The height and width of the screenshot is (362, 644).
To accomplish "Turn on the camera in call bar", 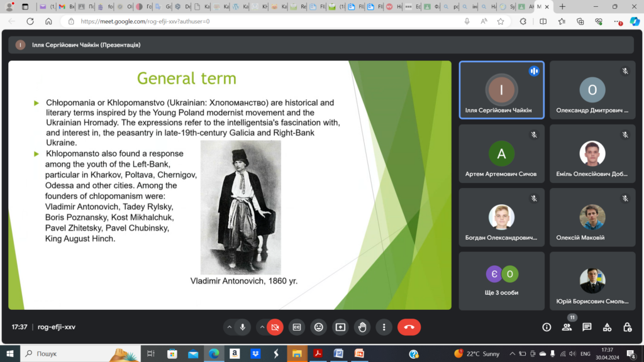I will pos(275,327).
